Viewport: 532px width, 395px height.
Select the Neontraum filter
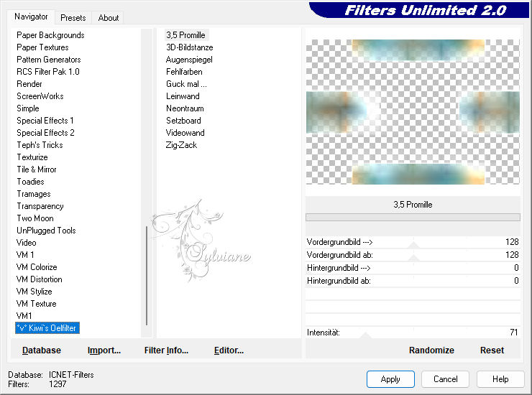pyautogui.click(x=185, y=108)
